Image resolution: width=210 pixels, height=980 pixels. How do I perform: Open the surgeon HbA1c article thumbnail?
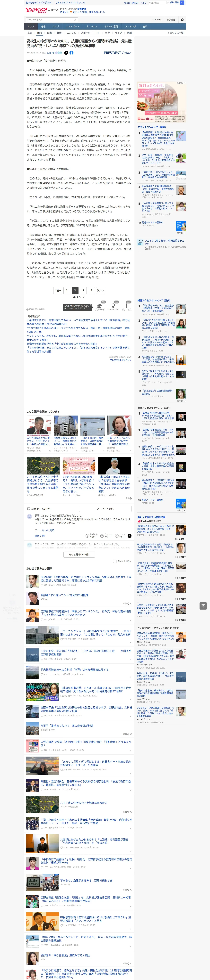pos(115,466)
